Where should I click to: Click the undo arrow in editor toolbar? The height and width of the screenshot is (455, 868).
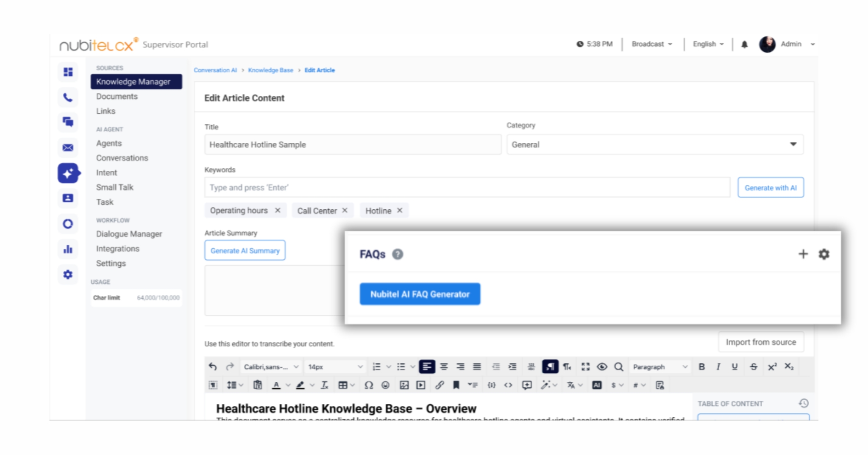tap(213, 367)
